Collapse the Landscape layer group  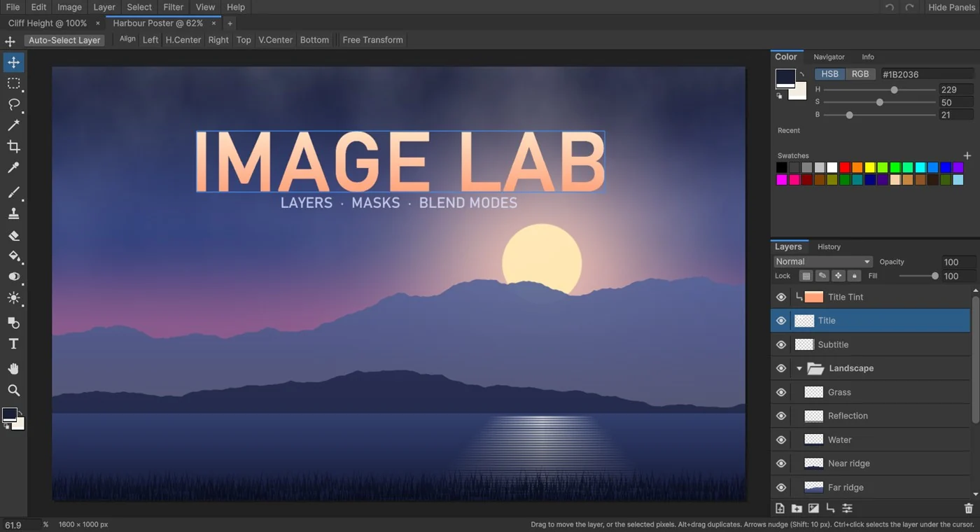pyautogui.click(x=799, y=368)
